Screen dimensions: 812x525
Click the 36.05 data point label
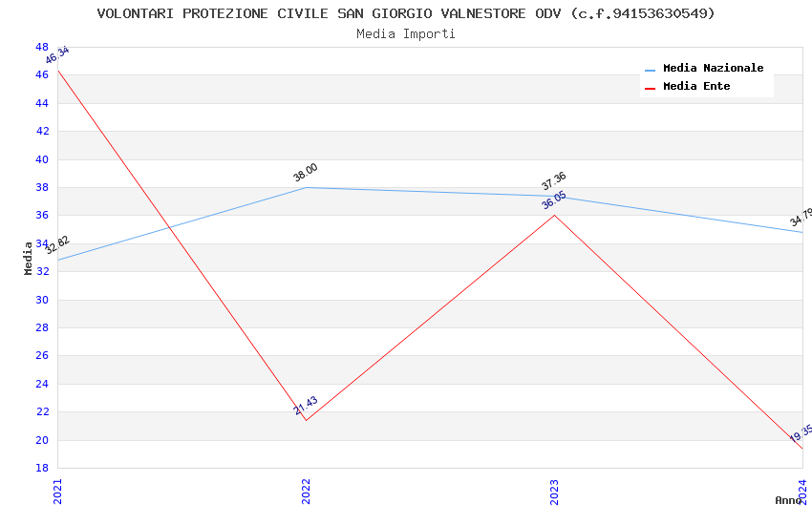pyautogui.click(x=554, y=200)
